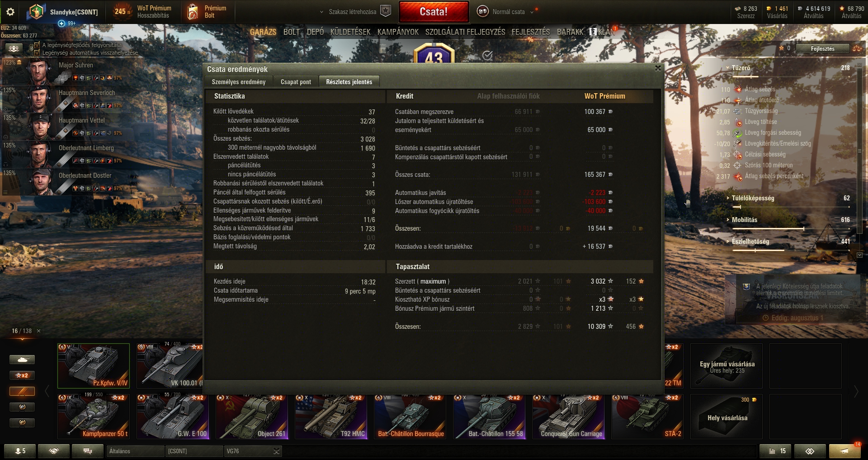
Task: Click the crew operations icon button
Action: (14, 48)
